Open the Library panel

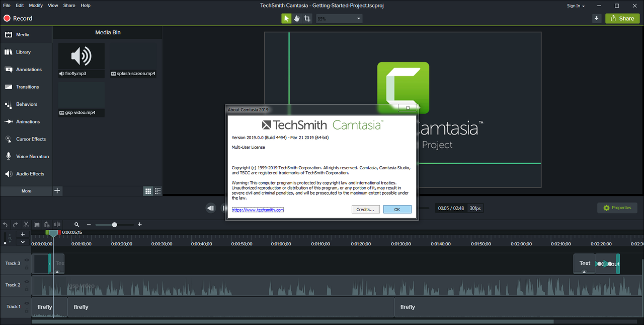(x=26, y=52)
